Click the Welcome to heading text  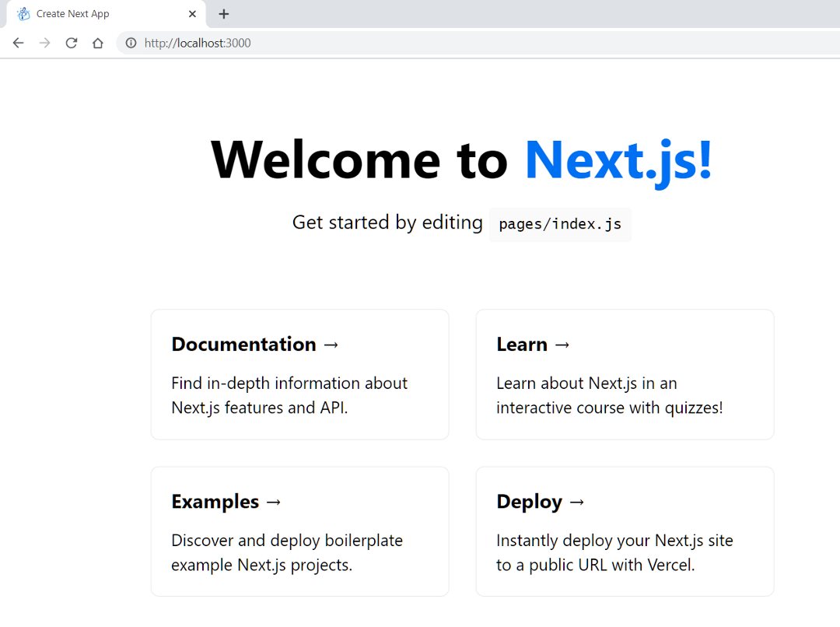pos(358,159)
